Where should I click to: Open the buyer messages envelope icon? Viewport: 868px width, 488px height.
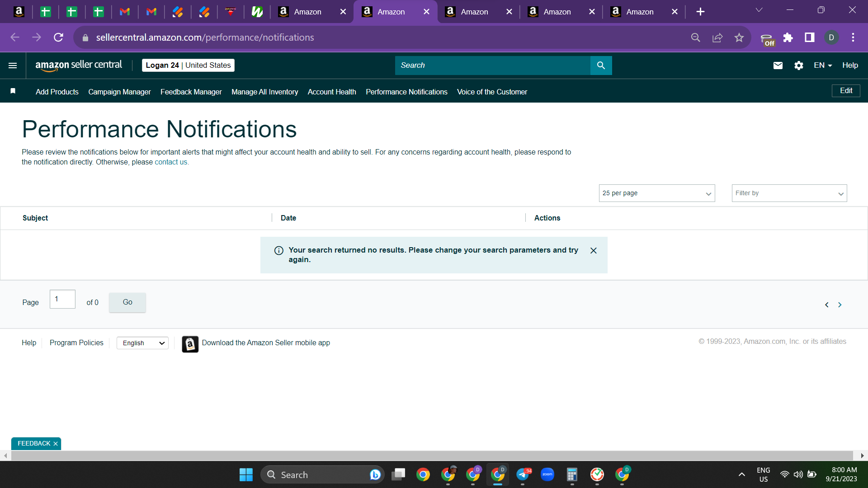tap(778, 66)
